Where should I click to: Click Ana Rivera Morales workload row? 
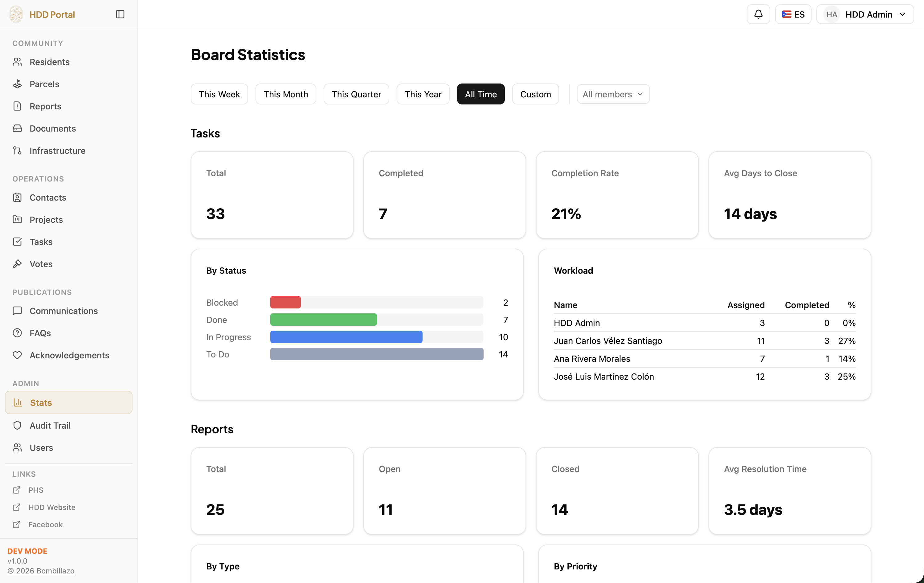point(705,359)
